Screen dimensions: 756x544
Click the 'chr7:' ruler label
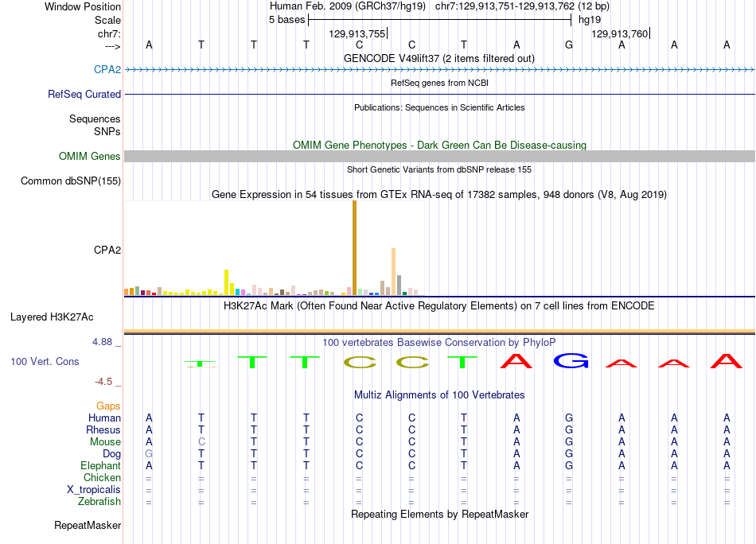click(109, 33)
